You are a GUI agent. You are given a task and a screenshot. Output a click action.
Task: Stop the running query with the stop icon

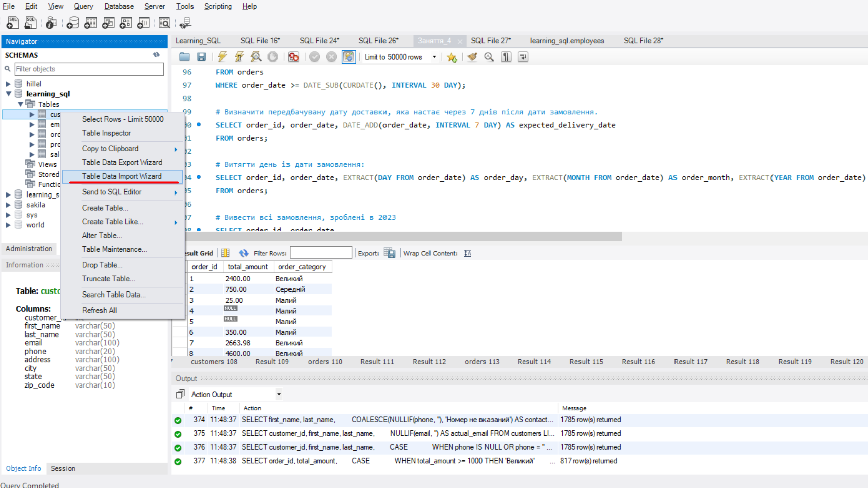pos(273,57)
